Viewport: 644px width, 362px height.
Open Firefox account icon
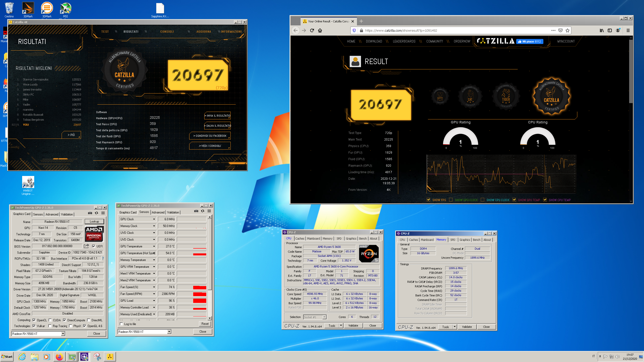click(618, 30)
